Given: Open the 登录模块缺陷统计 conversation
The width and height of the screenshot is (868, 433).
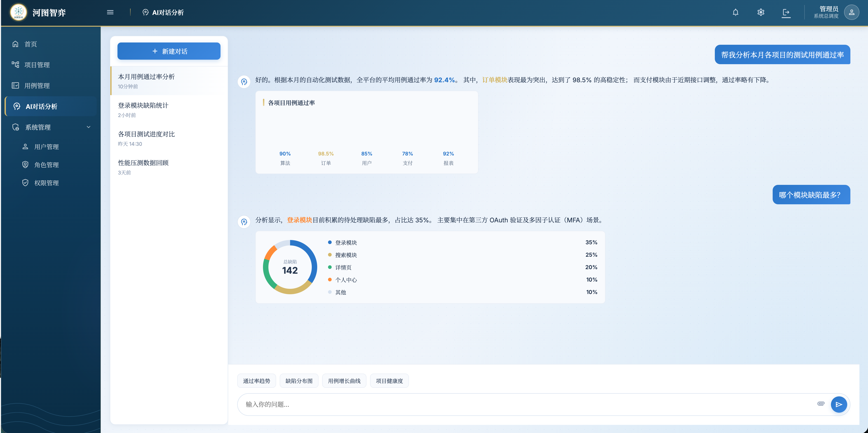Looking at the screenshot, I should [x=169, y=110].
